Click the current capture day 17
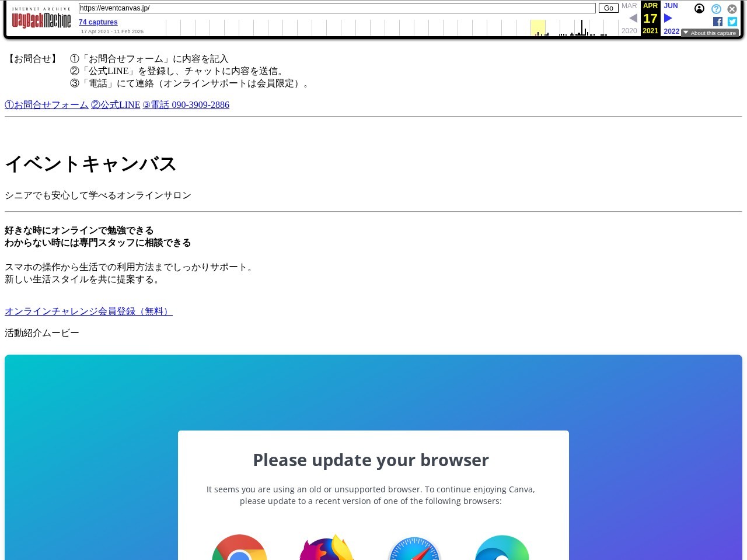 650,19
